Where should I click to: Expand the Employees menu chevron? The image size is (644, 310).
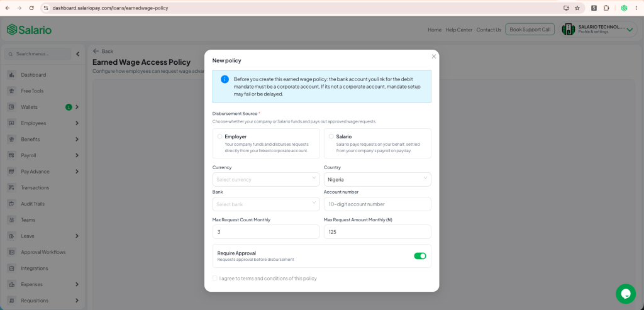coord(77,123)
